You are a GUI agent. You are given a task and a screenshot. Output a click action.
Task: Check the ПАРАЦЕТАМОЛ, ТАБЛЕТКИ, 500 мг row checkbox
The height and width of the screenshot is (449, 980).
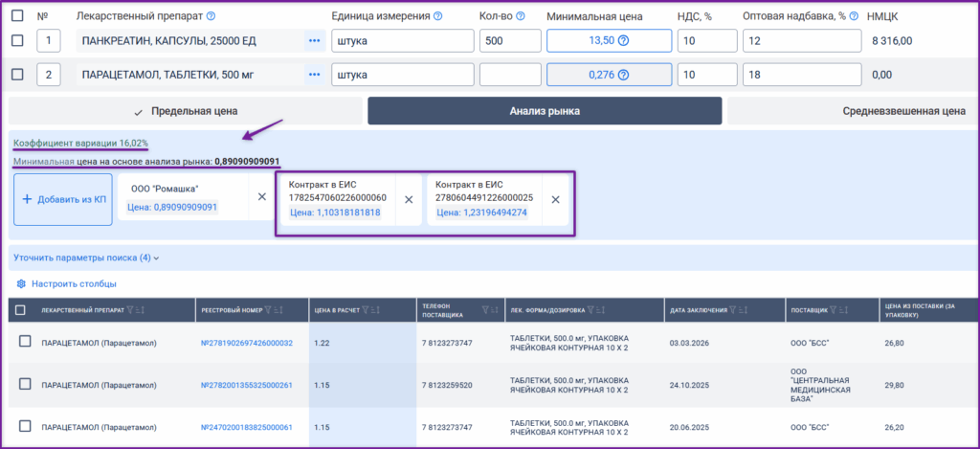(18, 75)
